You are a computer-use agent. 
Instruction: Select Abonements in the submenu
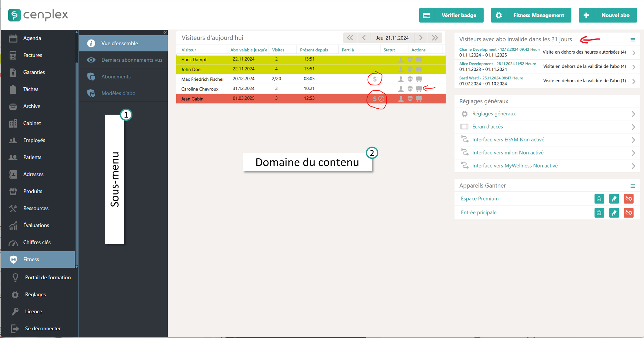[116, 76]
